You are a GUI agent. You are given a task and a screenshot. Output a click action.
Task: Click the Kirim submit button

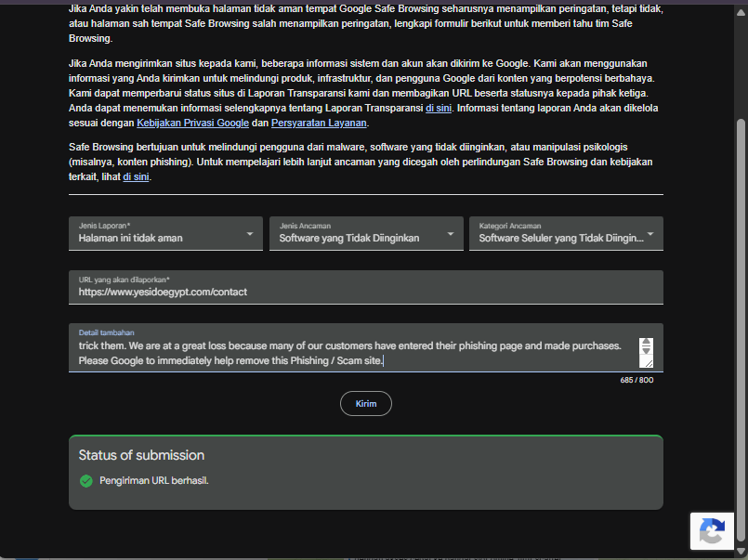pos(366,404)
